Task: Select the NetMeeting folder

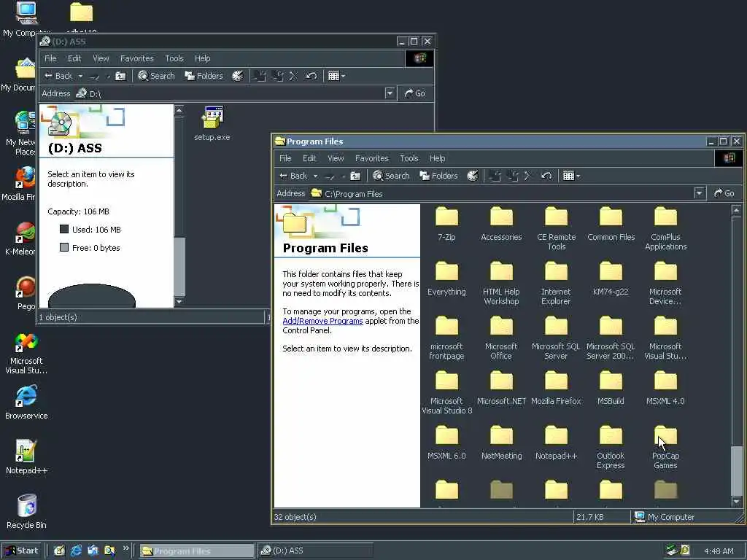Action: 501,443
